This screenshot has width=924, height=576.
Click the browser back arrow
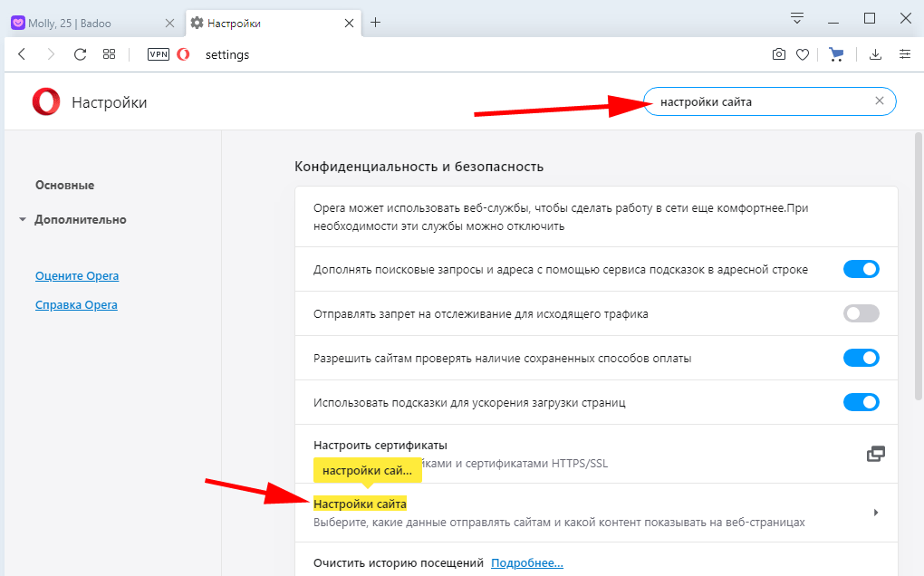(x=23, y=54)
